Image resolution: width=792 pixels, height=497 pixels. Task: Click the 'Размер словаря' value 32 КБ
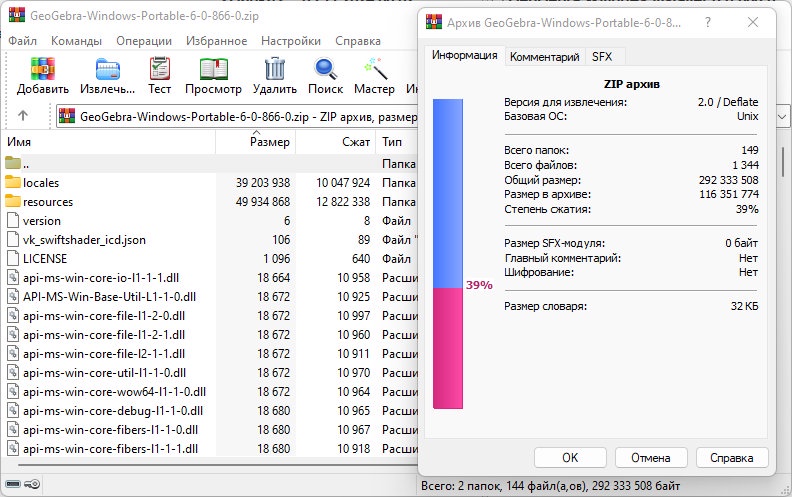(744, 306)
